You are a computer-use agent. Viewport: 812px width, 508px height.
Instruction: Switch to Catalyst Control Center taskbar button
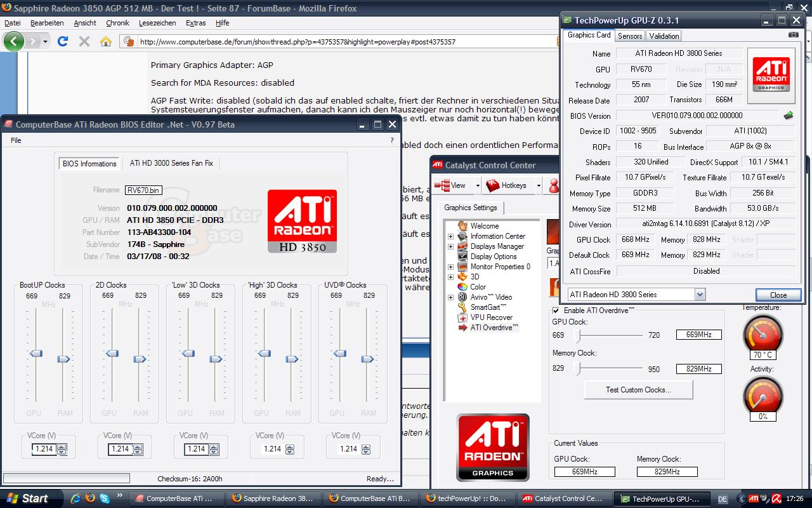563,498
